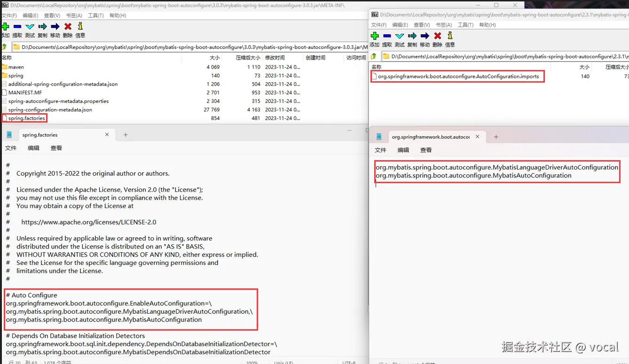Click the Delete (删除) icon in right 7-Zip window
Image resolution: width=629 pixels, height=364 pixels.
click(x=438, y=36)
